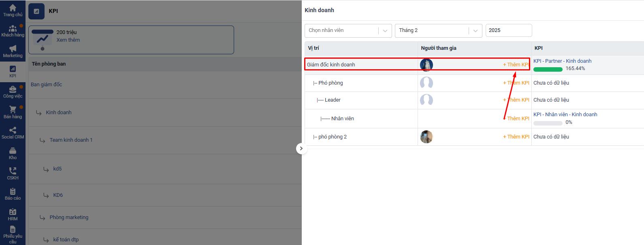
Task: Select Team kinh doanh 1 department
Action: [x=71, y=140]
